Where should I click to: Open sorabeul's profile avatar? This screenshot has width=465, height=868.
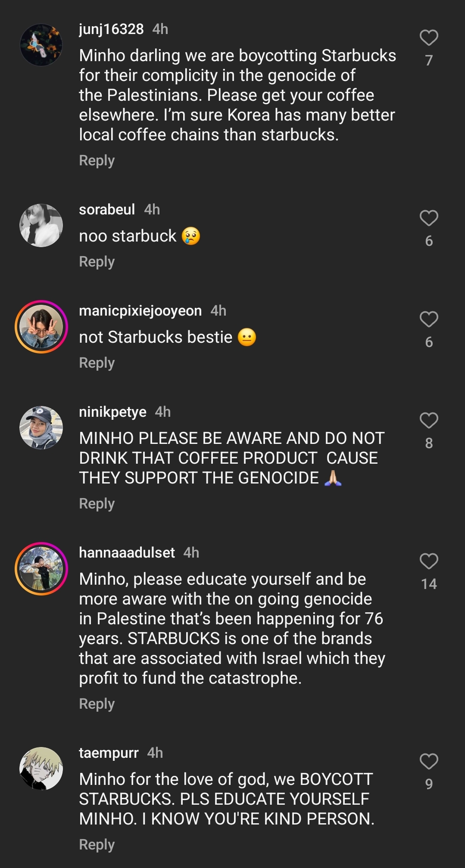[x=41, y=225]
